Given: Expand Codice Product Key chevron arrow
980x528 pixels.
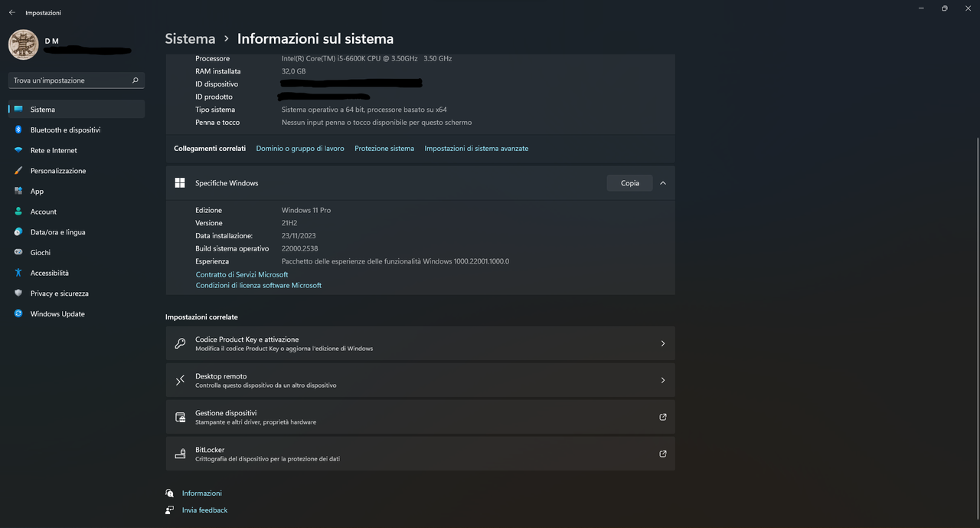Looking at the screenshot, I should coord(663,343).
